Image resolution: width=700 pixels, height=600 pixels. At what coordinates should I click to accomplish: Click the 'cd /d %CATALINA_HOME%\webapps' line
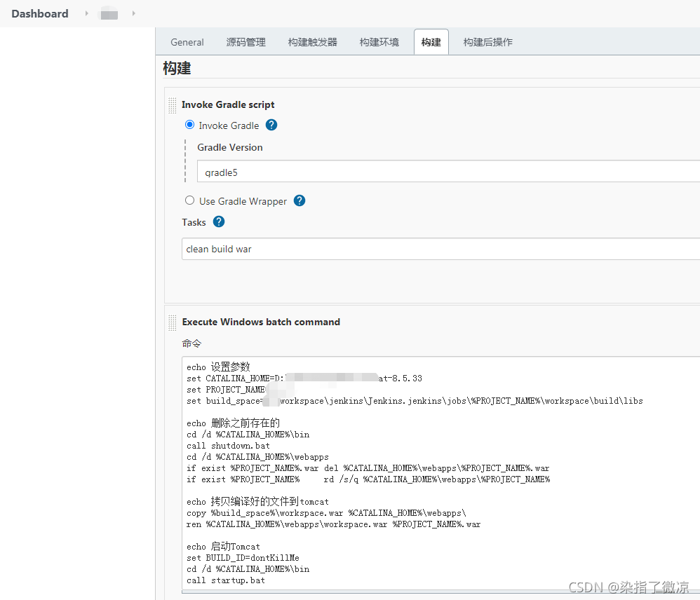[257, 457]
